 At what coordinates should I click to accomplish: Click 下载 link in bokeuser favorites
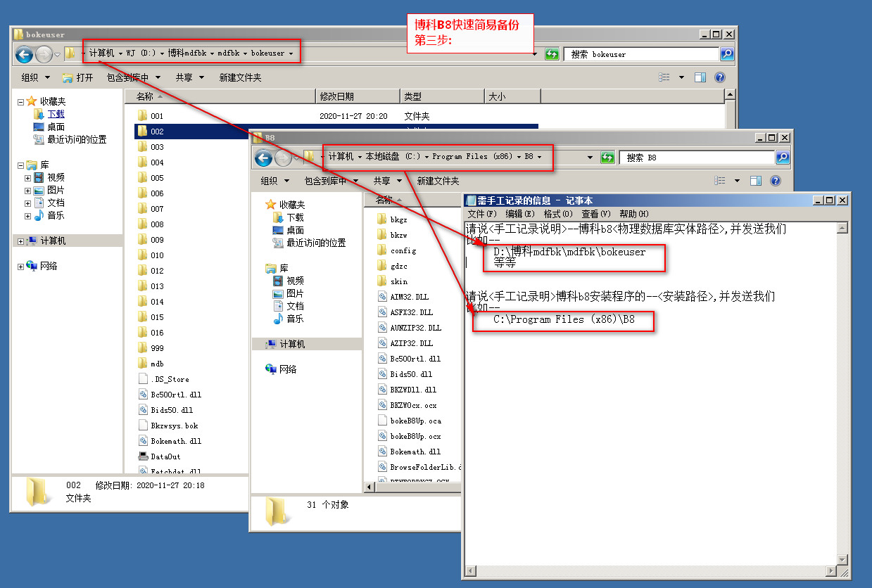click(x=56, y=114)
